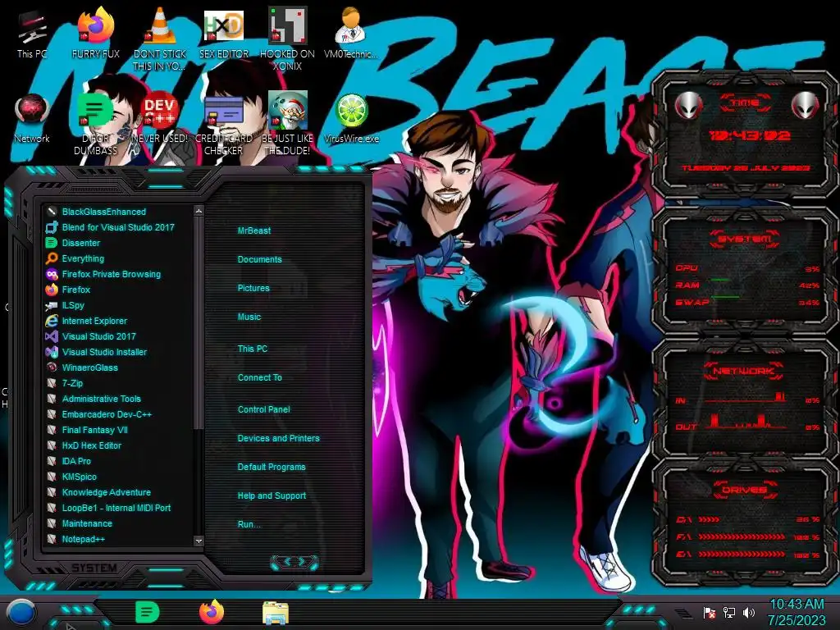Open This PC from the Start menu
The image size is (840, 630).
coord(253,349)
